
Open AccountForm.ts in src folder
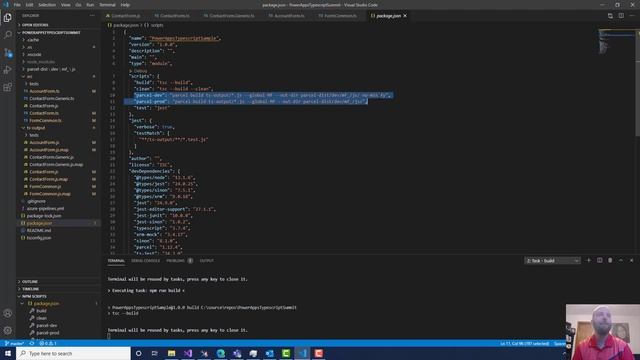(x=44, y=91)
